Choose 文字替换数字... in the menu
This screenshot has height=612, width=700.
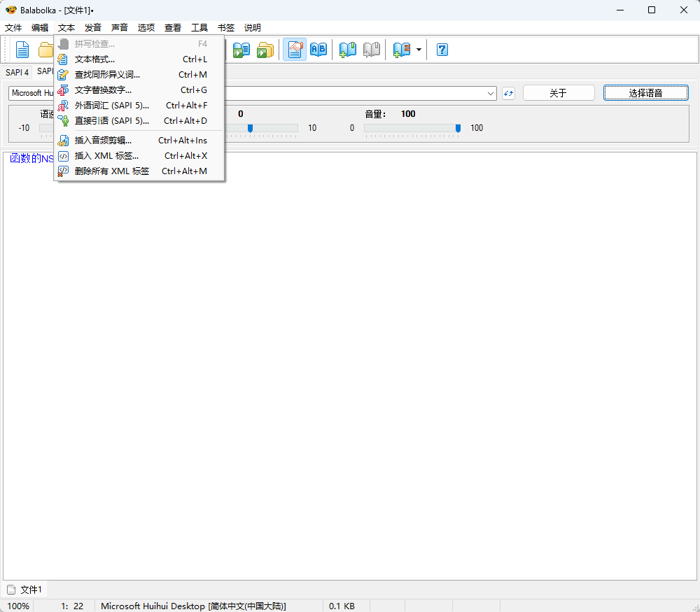pyautogui.click(x=139, y=90)
